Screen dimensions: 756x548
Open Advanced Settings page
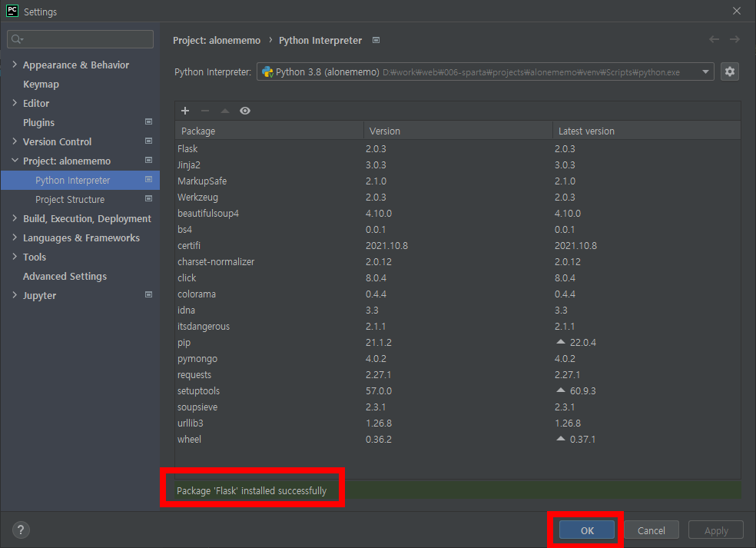point(65,277)
